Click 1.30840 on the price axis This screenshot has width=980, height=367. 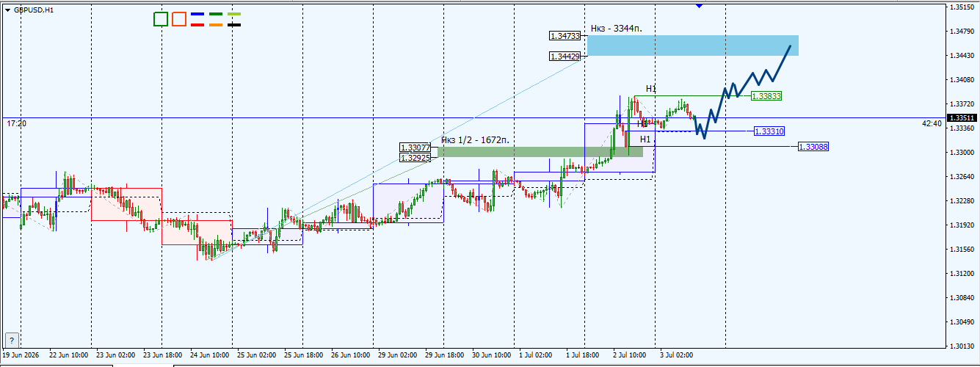962,298
